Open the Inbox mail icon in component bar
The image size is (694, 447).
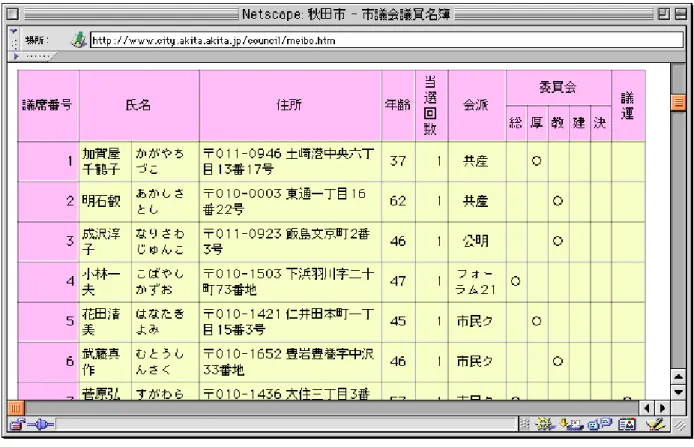click(571, 425)
